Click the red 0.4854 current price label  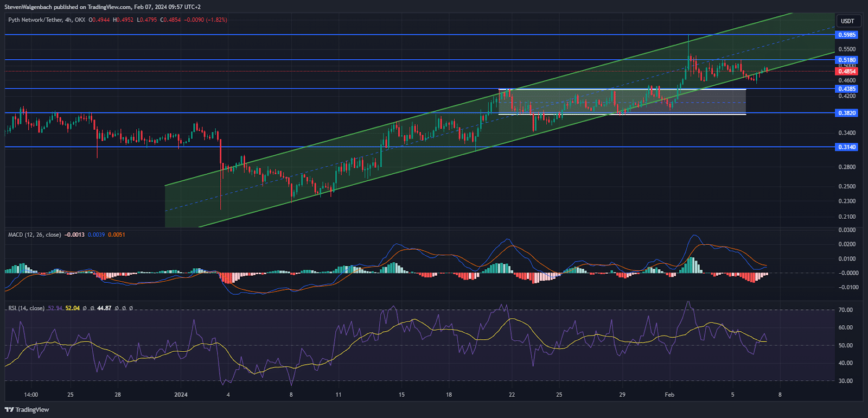pyautogui.click(x=847, y=72)
